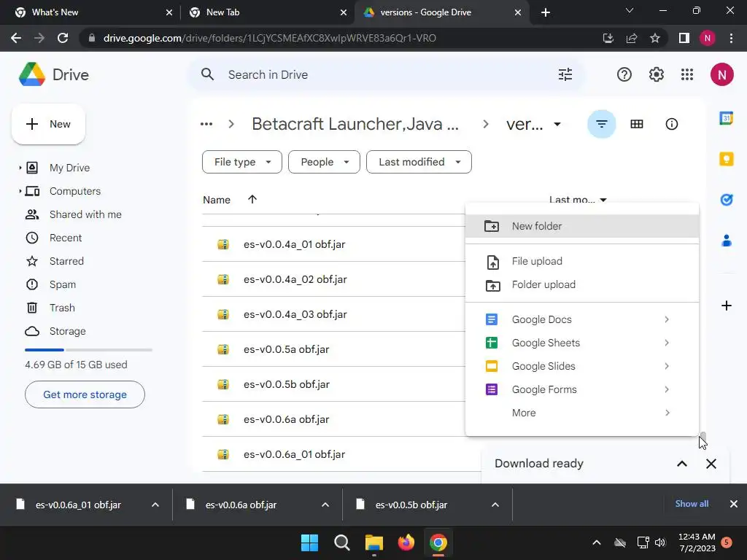Reload the Drive page
The width and height of the screenshot is (747, 560).
point(63,38)
